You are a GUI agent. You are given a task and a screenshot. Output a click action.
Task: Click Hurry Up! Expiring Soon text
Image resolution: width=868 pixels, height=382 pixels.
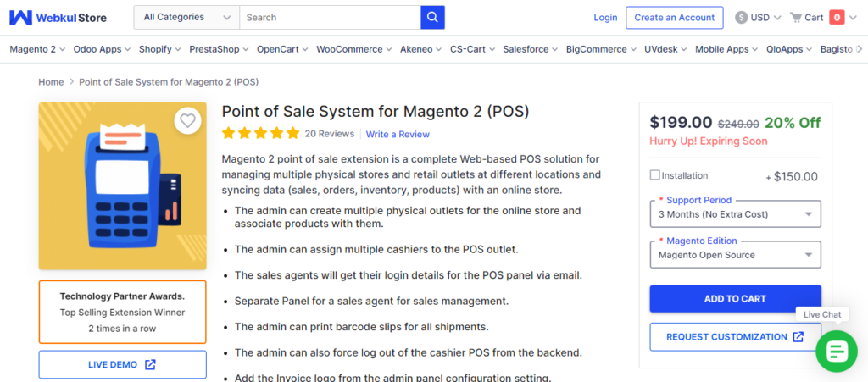point(709,141)
